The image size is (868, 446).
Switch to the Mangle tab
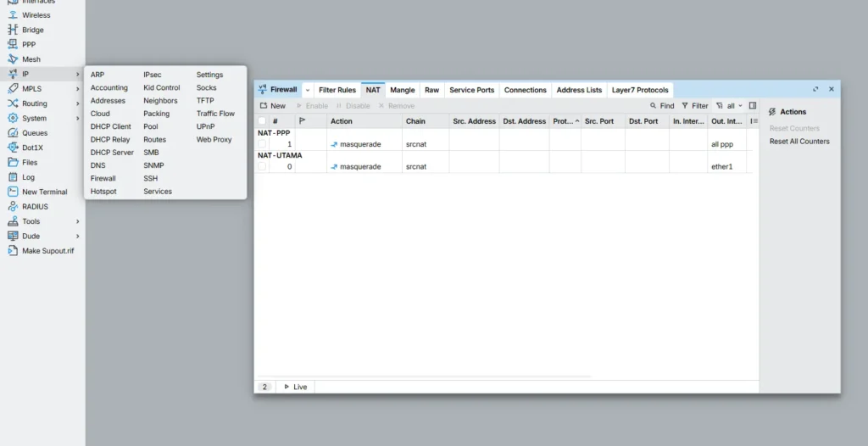(403, 90)
